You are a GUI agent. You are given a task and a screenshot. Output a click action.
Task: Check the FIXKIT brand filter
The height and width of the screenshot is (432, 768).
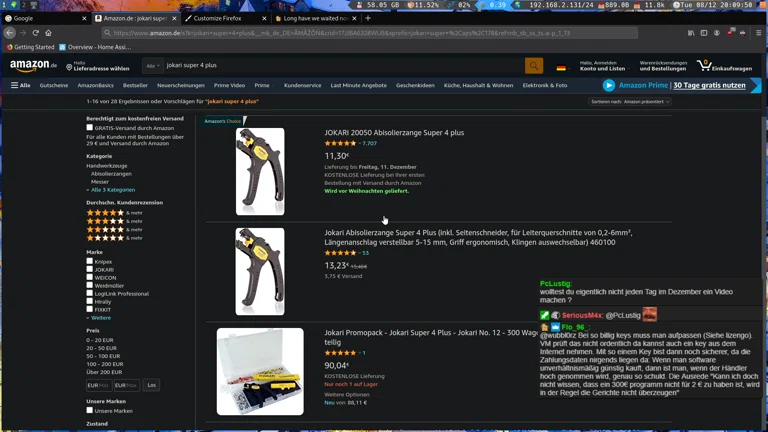coord(90,309)
